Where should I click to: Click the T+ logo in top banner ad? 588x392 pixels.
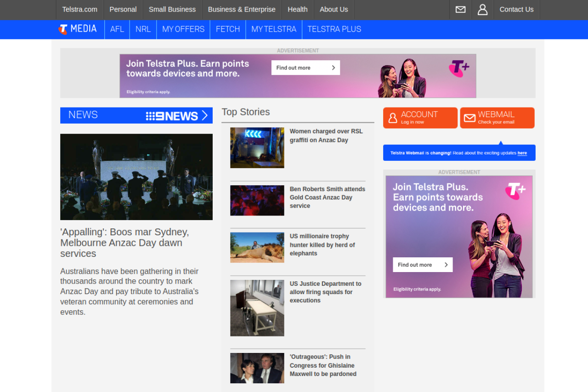pos(458,68)
